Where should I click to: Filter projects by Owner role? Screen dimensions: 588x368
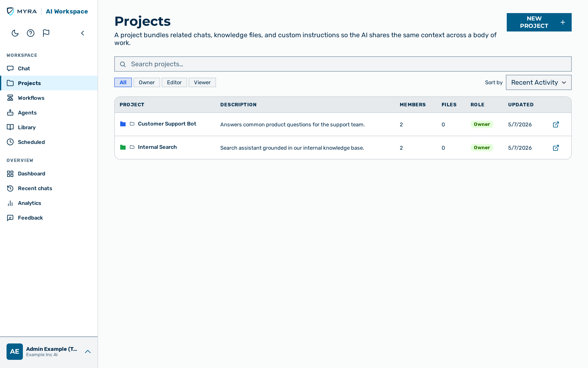click(147, 83)
